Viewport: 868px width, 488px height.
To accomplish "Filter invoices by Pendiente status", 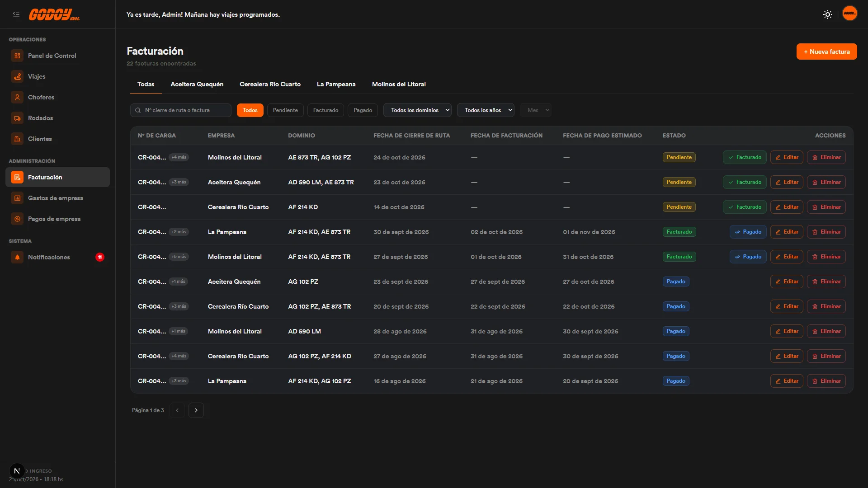I will pyautogui.click(x=285, y=110).
